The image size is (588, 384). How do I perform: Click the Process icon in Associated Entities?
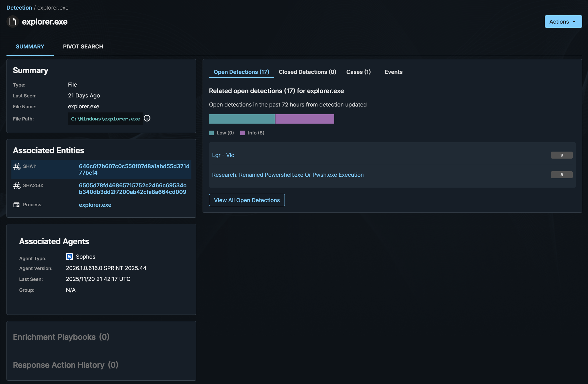[16, 205]
